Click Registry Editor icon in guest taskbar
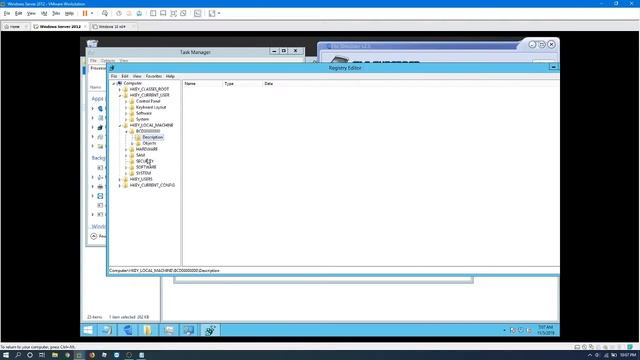Screen dimensions: 640x360 [x=210, y=330]
